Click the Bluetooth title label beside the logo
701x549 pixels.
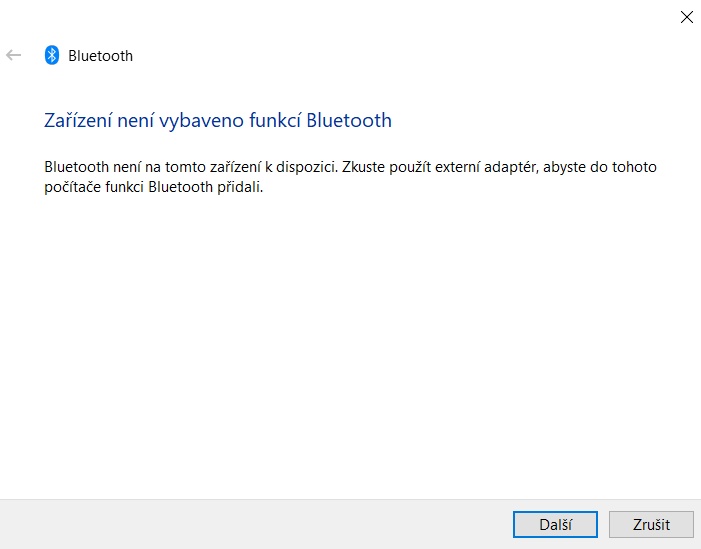[100, 56]
